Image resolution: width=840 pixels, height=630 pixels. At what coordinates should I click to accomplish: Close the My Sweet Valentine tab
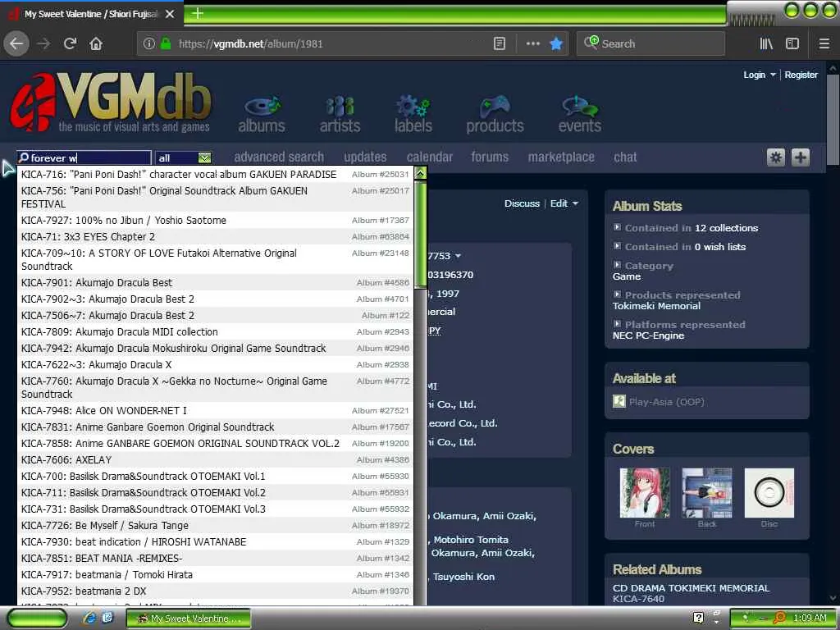click(170, 14)
